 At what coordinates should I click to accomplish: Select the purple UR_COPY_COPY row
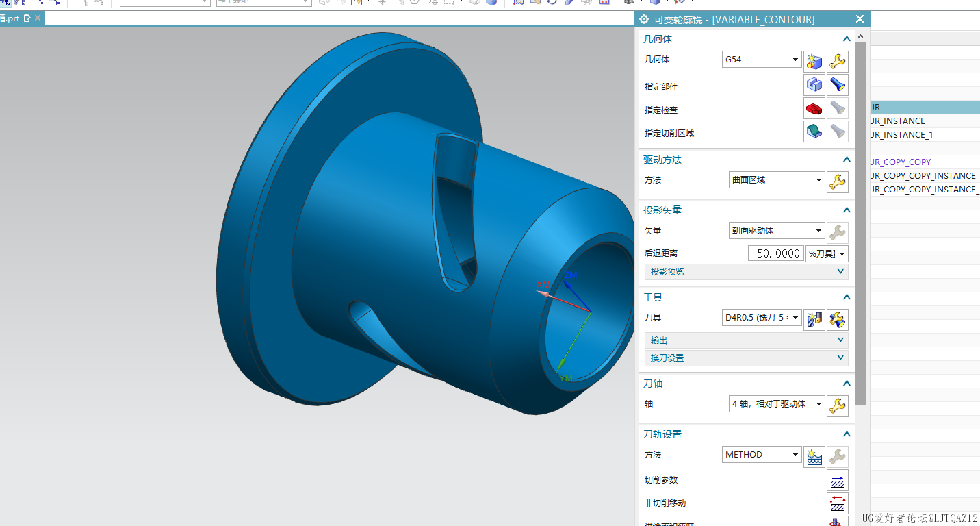(x=925, y=162)
